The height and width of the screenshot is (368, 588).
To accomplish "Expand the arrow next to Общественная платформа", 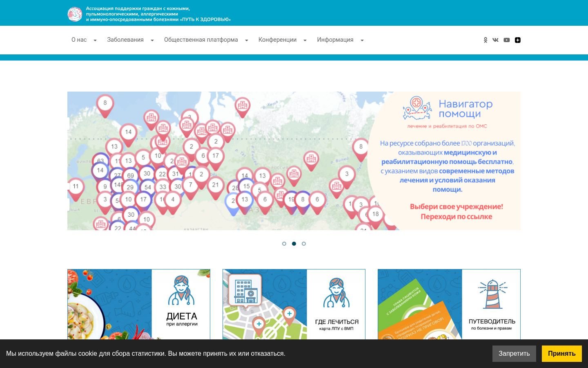I will (x=247, y=40).
